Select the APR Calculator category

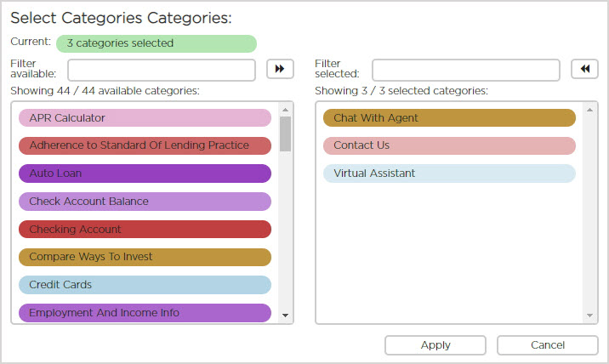pyautogui.click(x=145, y=118)
